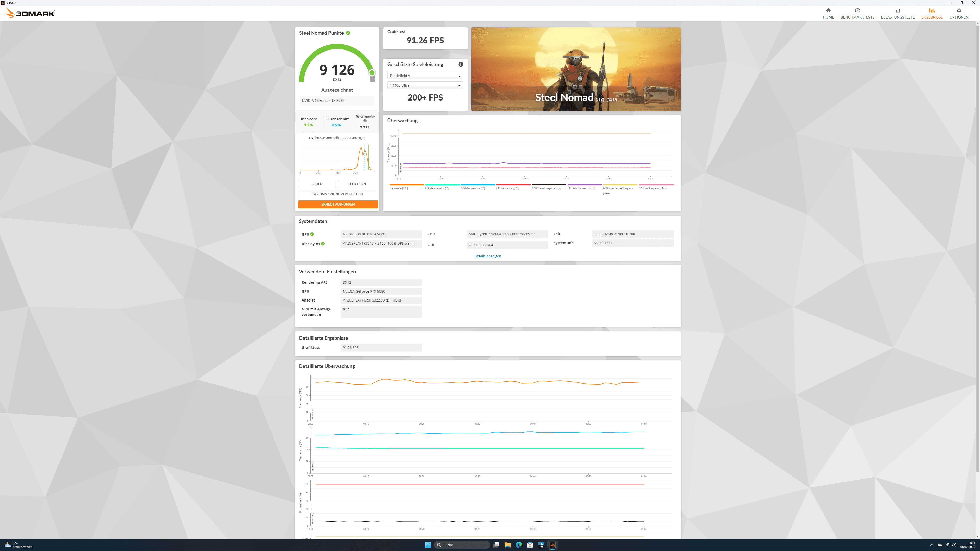Click Anzeige value Dell G3223Q (DP HDR)
Viewport: 980px width, 551px height.
point(381,300)
